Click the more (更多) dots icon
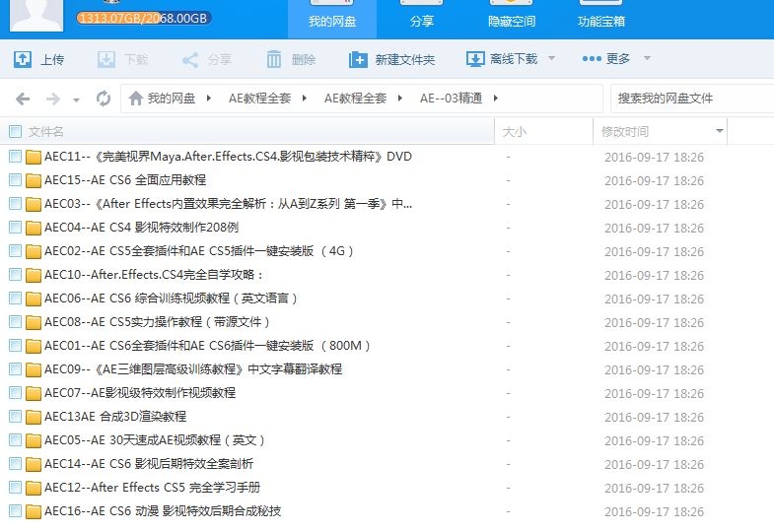Image resolution: width=774 pixels, height=532 pixels. click(592, 59)
